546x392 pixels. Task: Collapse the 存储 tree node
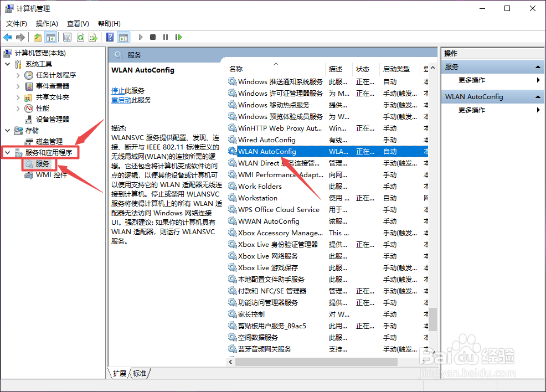click(x=8, y=131)
